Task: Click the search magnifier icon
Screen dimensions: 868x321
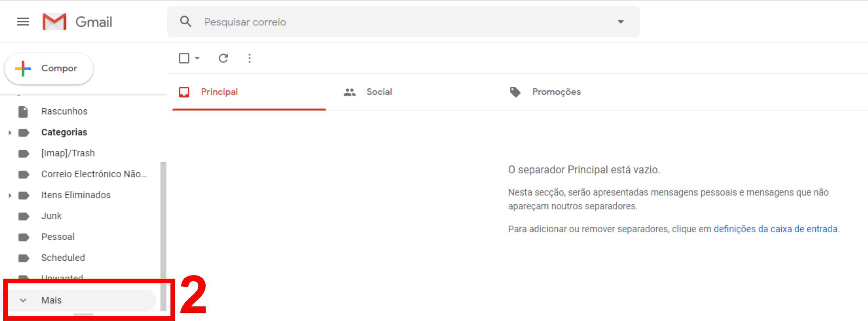Action: (x=186, y=22)
